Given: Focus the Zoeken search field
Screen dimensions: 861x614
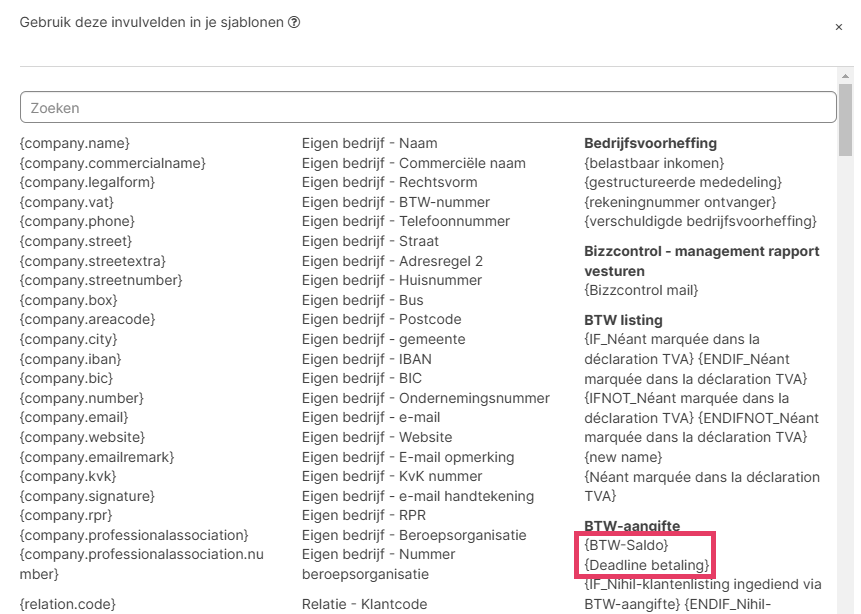Looking at the screenshot, I should (428, 108).
